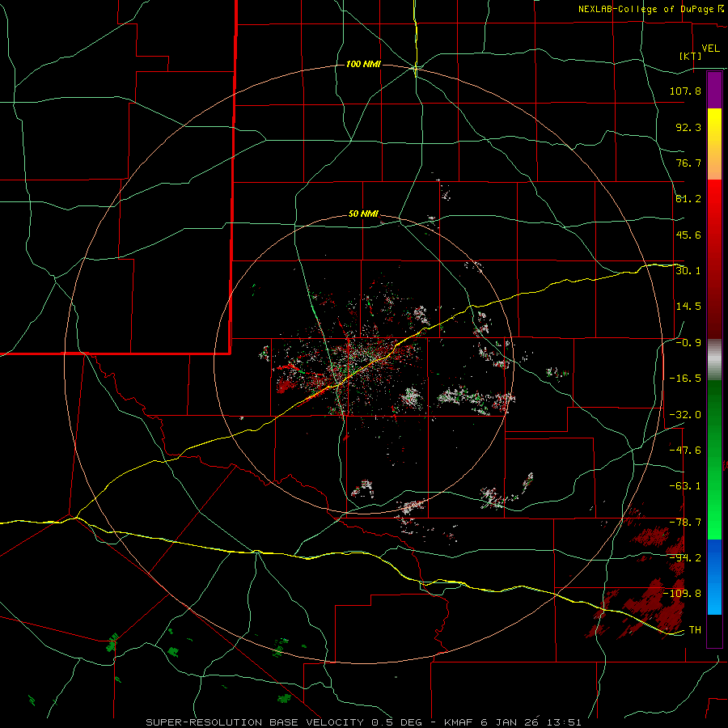Click the -32.0 velocity scale value
Viewport: 728px width, 728px height.
tap(685, 415)
